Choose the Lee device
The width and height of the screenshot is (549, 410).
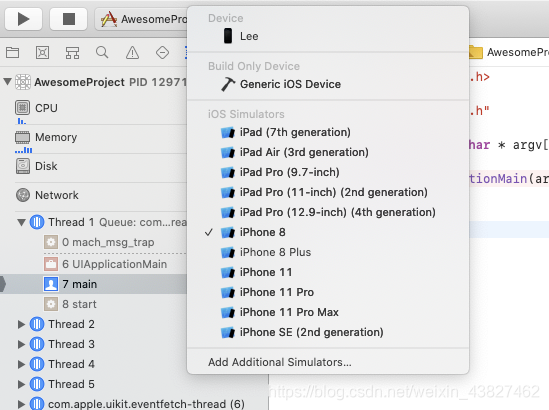pos(328,36)
